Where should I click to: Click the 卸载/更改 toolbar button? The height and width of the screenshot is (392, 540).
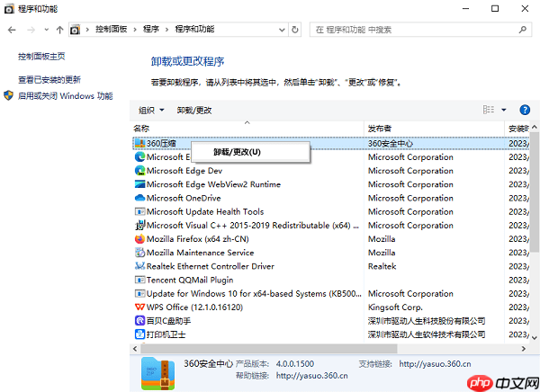click(x=194, y=111)
